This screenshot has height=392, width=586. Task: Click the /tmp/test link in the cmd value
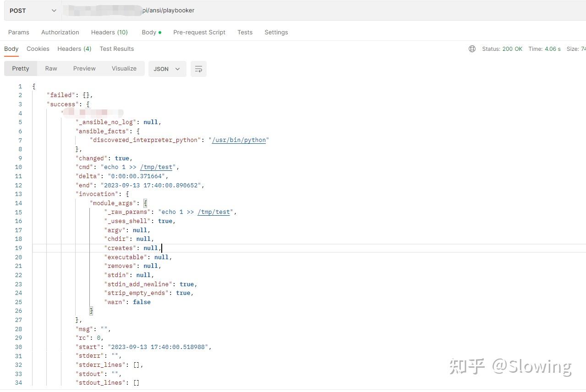click(156, 167)
